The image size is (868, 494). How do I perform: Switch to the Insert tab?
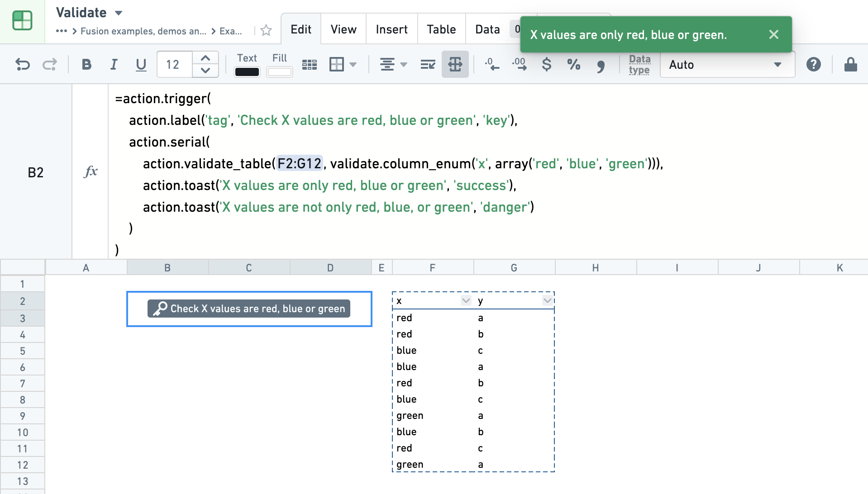pyautogui.click(x=391, y=29)
